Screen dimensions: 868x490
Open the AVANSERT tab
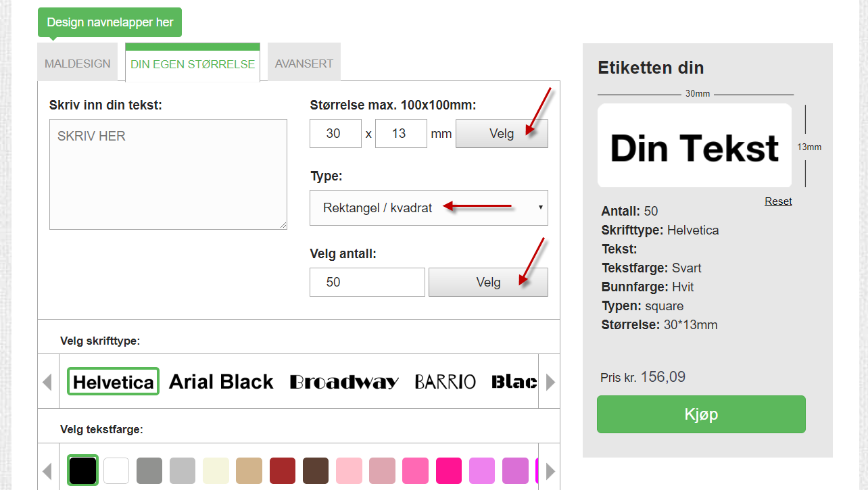pos(304,64)
